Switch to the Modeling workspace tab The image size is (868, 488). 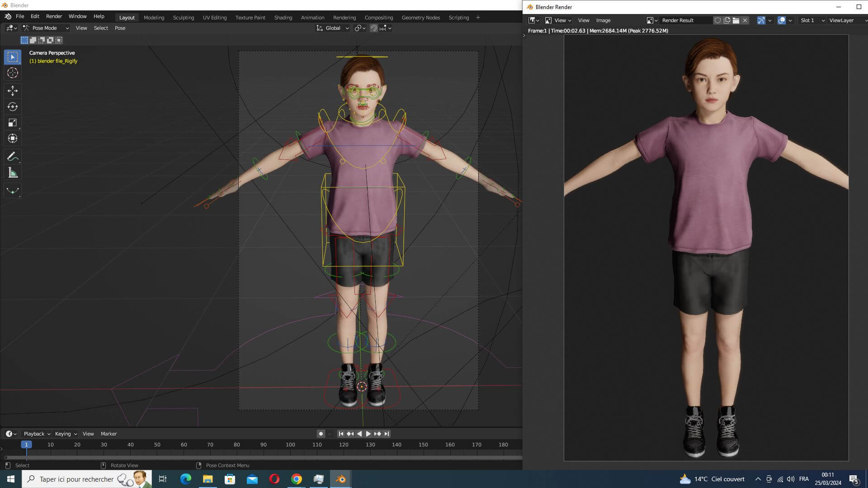(x=154, y=18)
